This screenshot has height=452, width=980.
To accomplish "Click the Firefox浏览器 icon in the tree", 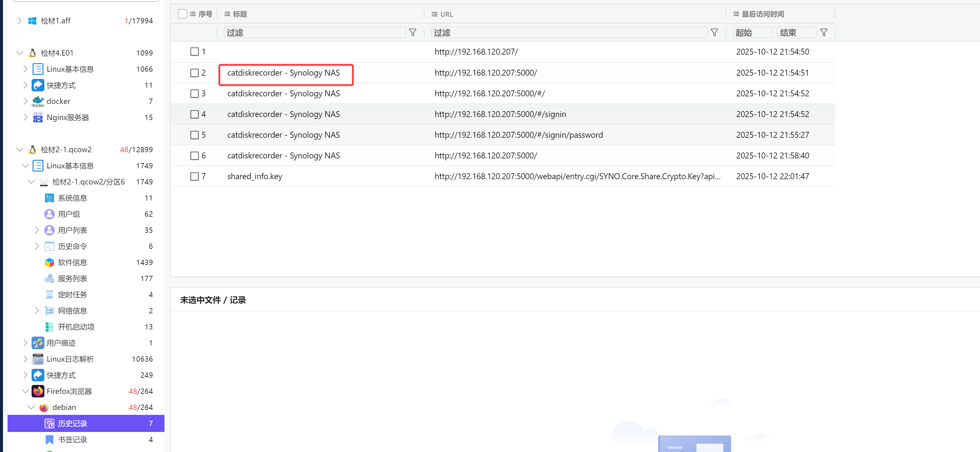I will [x=38, y=391].
